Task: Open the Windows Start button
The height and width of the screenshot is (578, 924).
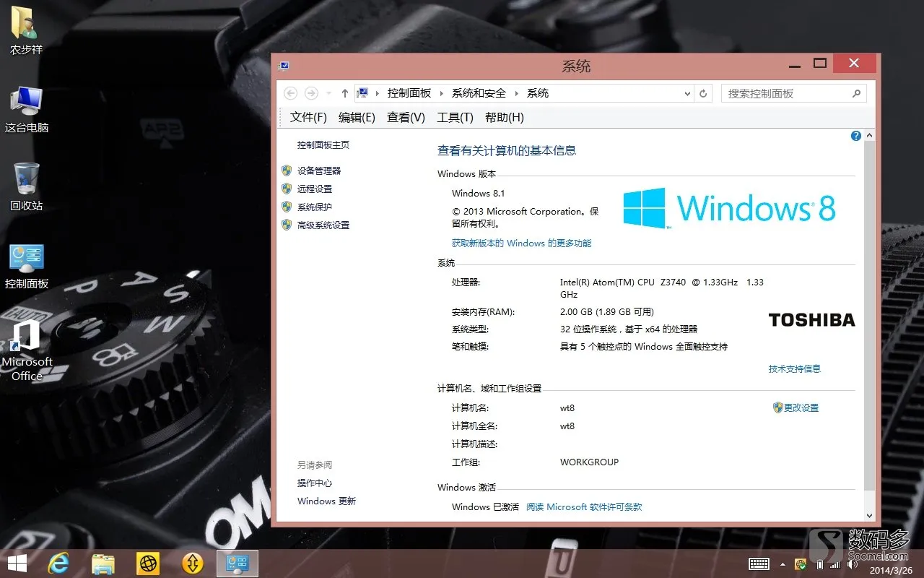Action: [17, 563]
